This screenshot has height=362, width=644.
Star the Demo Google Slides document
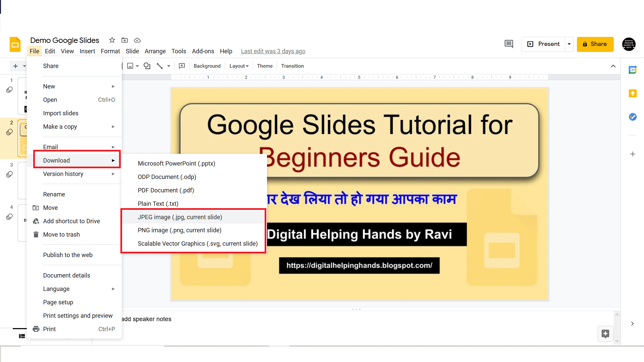[x=112, y=40]
